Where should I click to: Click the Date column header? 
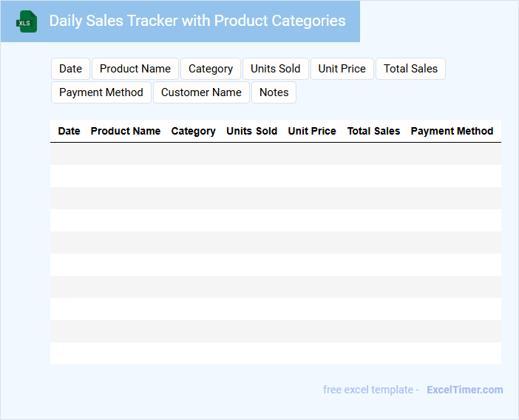click(x=69, y=131)
